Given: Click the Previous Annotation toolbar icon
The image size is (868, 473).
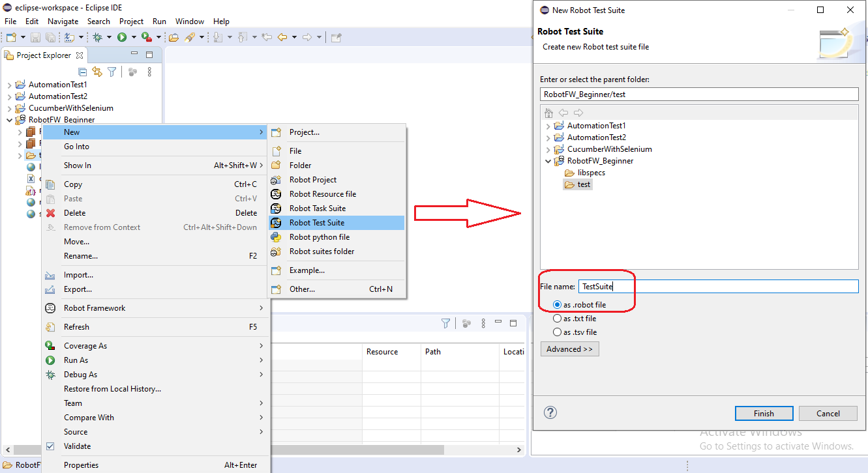Looking at the screenshot, I should pos(243,38).
